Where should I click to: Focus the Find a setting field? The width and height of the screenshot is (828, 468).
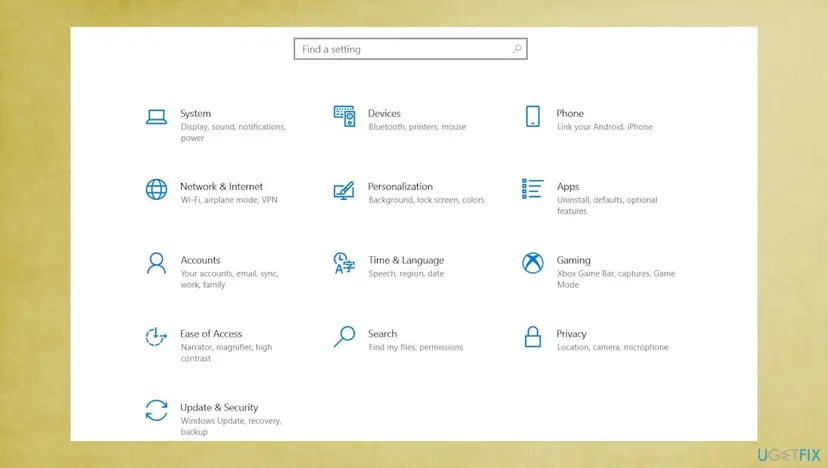pyautogui.click(x=410, y=49)
